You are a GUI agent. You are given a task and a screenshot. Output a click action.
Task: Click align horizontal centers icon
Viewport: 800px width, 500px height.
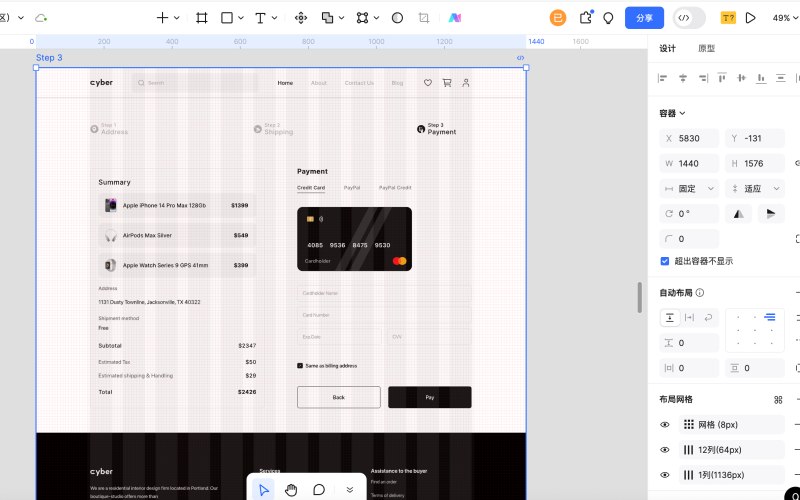pyautogui.click(x=683, y=78)
